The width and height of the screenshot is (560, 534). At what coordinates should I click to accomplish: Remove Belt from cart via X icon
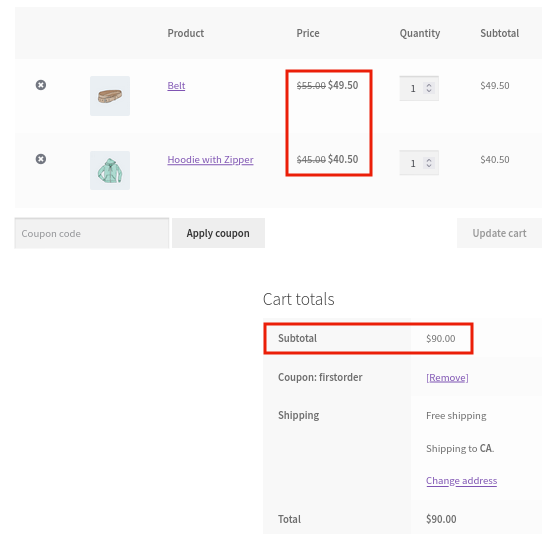pyautogui.click(x=41, y=85)
